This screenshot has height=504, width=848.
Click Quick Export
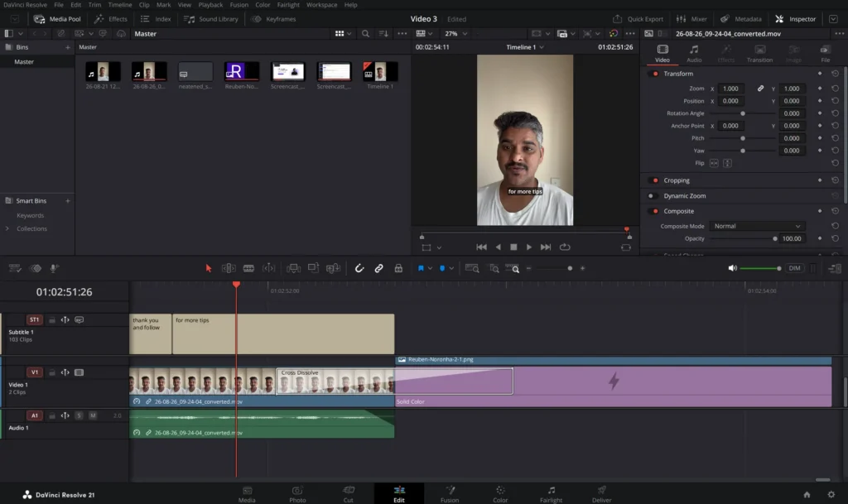coord(638,19)
